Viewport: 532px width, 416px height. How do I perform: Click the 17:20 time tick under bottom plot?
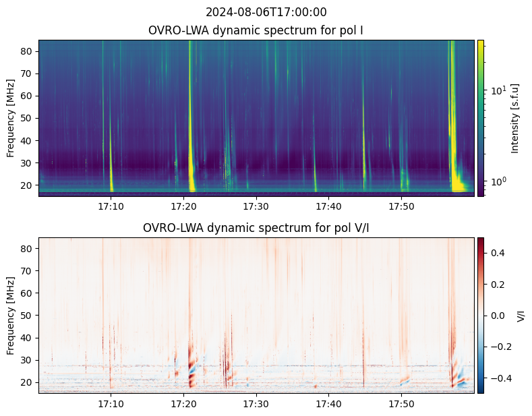[183, 403]
